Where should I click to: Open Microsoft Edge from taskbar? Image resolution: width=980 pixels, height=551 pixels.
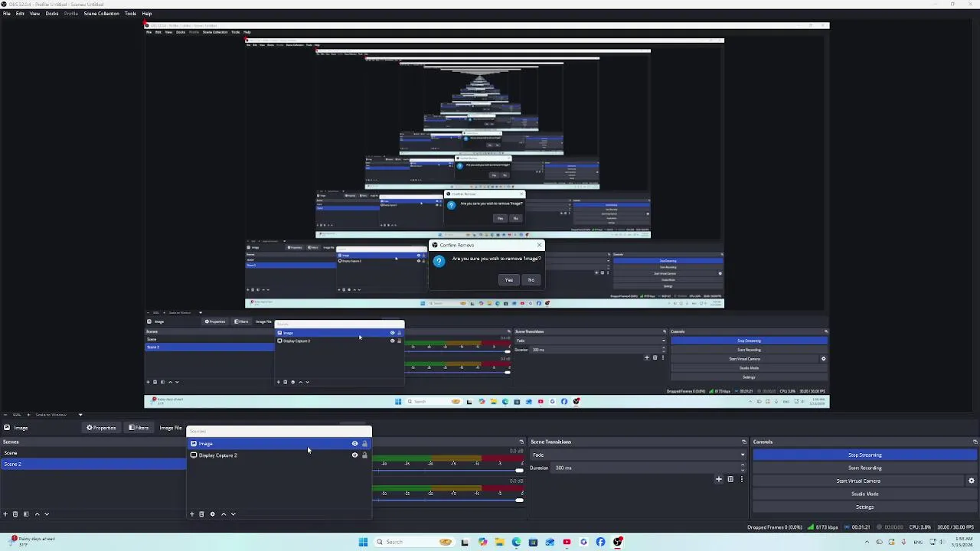pyautogui.click(x=516, y=542)
